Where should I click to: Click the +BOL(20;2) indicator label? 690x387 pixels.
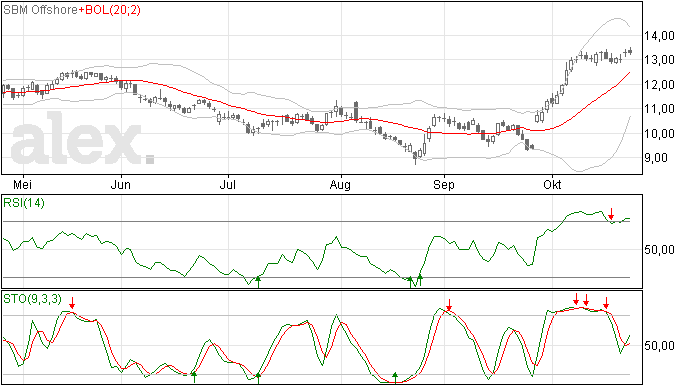click(110, 10)
